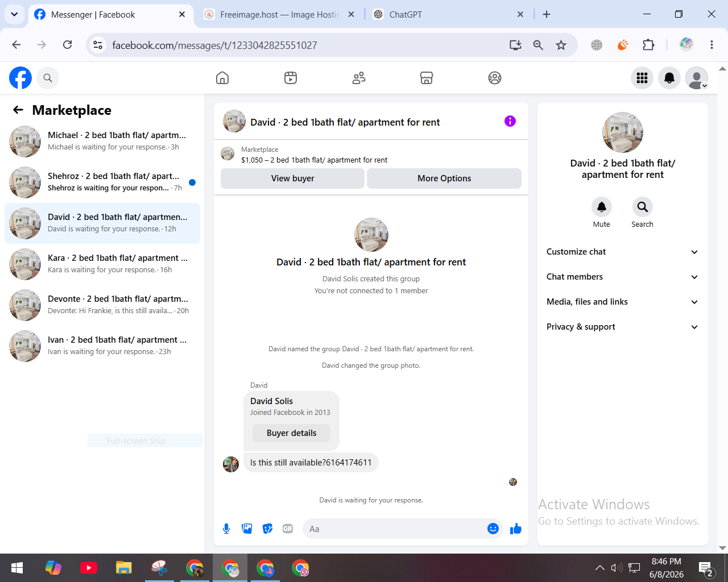Click the taskbar volume speaker icon

click(x=617, y=568)
